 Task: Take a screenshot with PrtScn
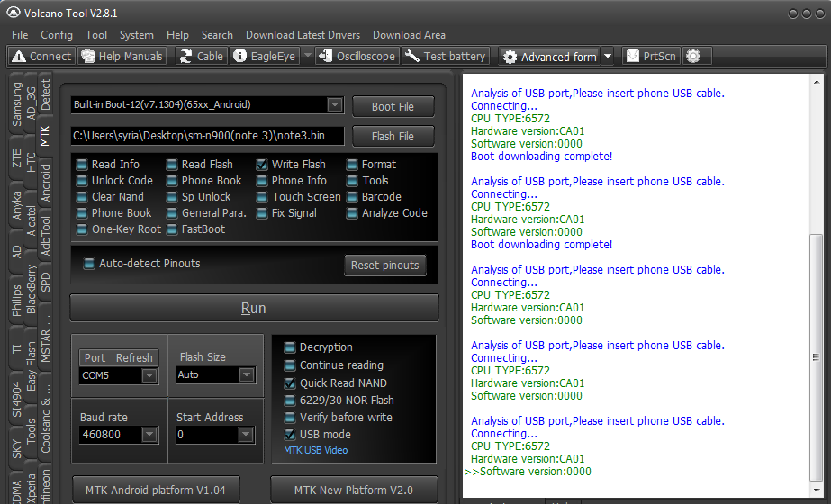click(x=651, y=56)
